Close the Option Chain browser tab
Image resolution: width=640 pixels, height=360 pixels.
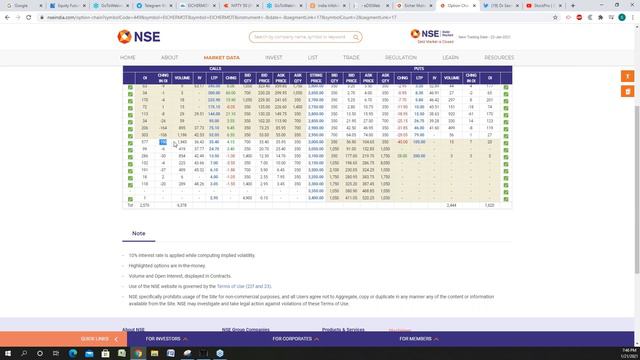tap(474, 6)
